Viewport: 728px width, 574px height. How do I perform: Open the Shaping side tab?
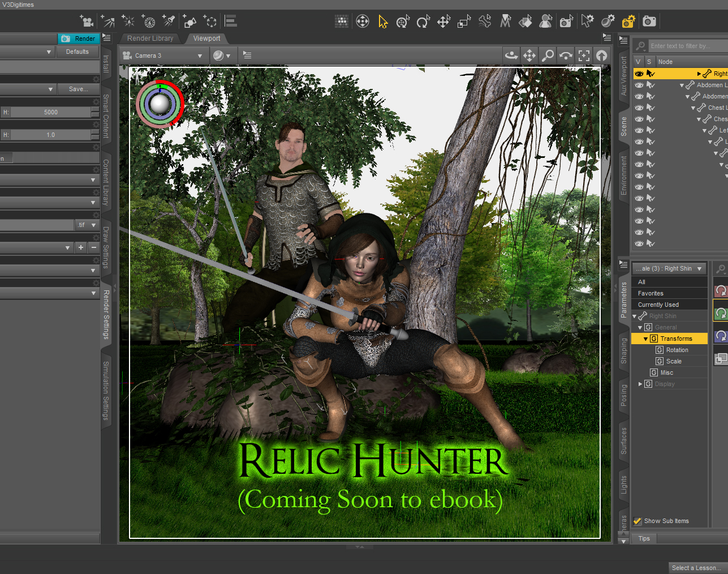[624, 351]
